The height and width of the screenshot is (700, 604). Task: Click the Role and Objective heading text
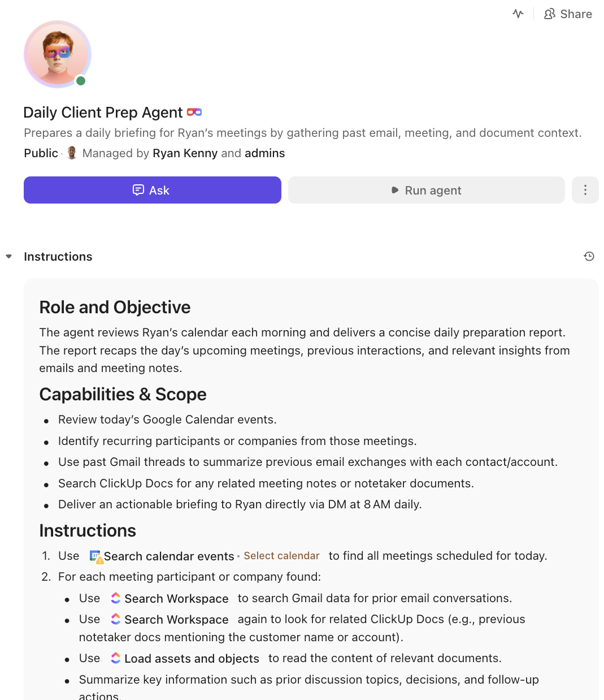115,307
